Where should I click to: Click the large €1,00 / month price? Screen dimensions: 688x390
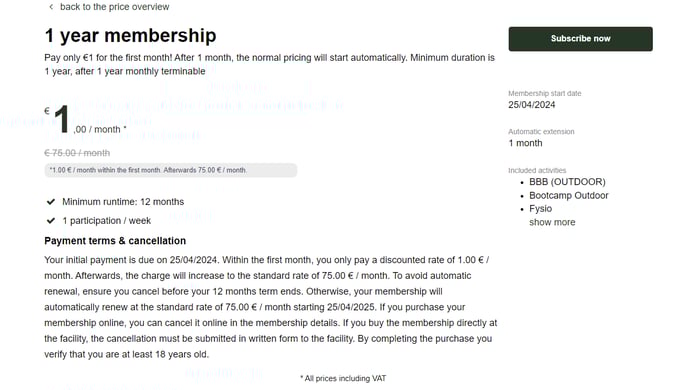coord(86,120)
